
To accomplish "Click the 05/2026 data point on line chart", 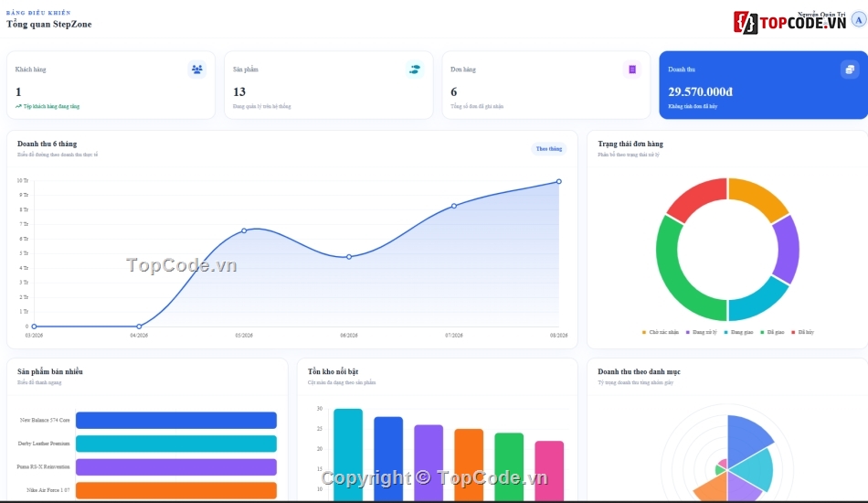I will pyautogui.click(x=244, y=230).
